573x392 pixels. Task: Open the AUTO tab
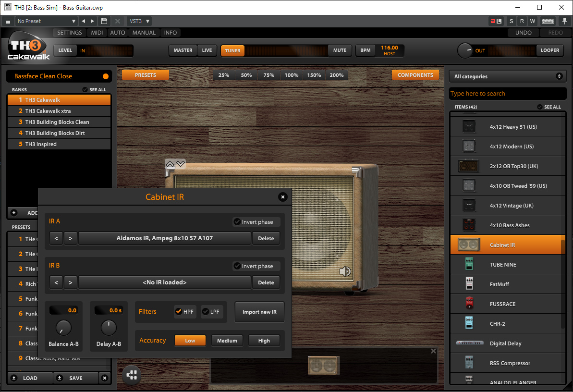[118, 33]
